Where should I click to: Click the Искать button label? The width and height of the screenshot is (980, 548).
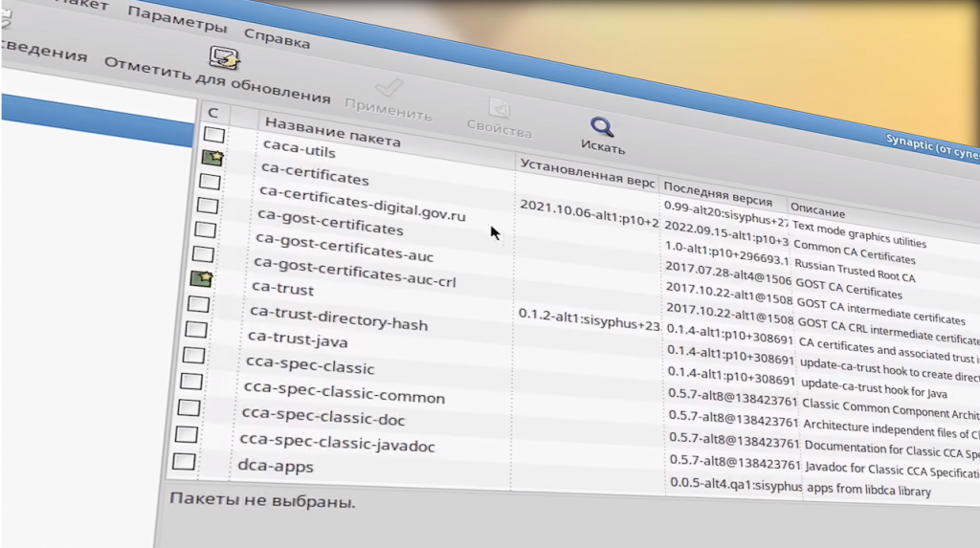603,146
